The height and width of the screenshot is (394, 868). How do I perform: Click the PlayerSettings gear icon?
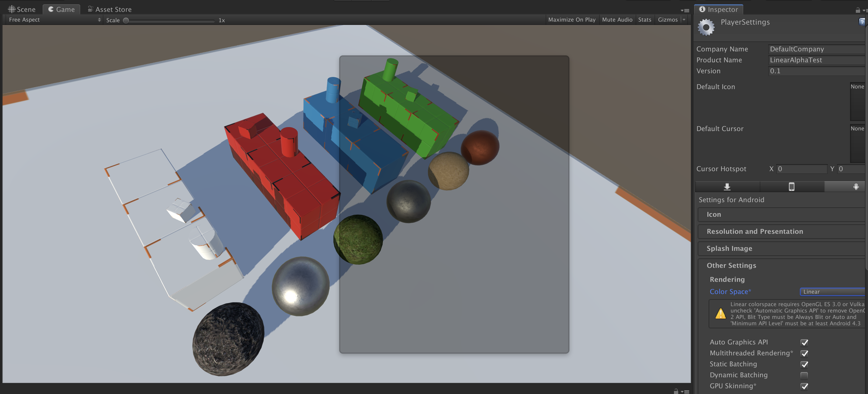tap(706, 27)
